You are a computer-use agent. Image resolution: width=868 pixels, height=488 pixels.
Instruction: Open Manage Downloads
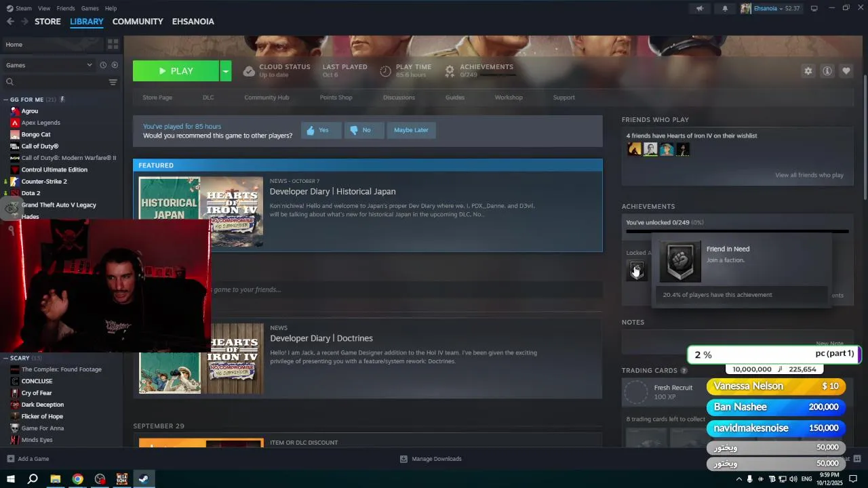(431, 459)
